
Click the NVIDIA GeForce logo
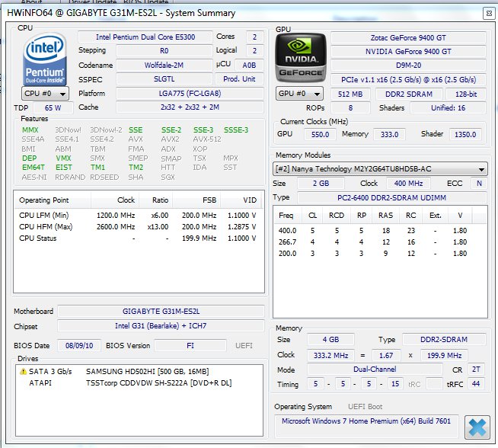pos(301,58)
